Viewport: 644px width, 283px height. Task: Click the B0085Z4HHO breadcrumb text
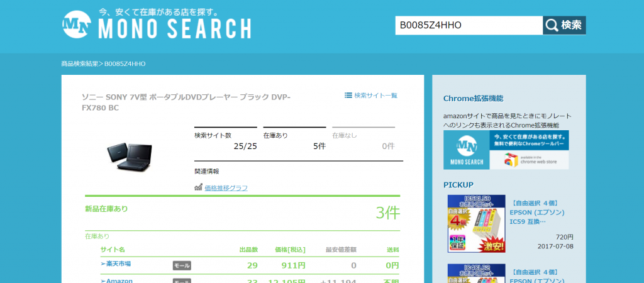click(x=125, y=64)
